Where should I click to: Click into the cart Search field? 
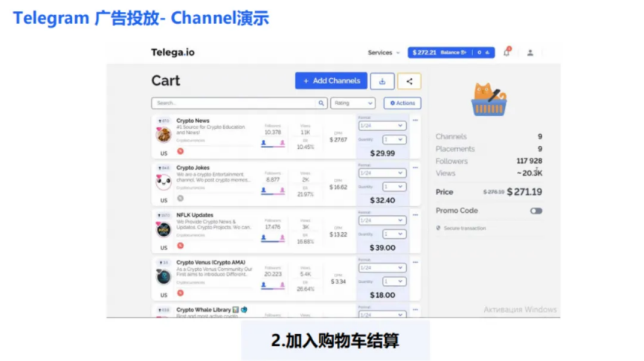tap(234, 103)
